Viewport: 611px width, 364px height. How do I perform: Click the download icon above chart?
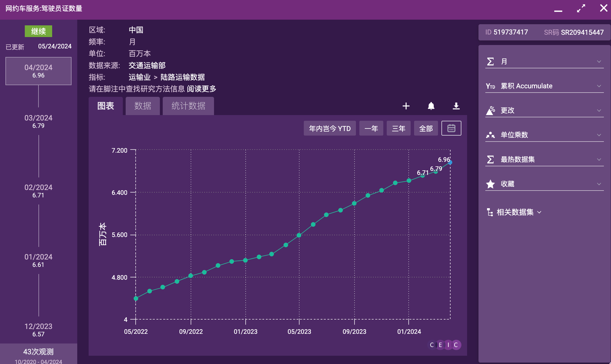[x=456, y=106]
